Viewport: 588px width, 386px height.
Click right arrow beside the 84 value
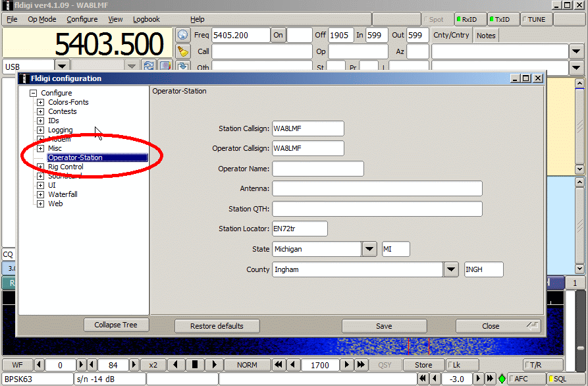coord(134,365)
